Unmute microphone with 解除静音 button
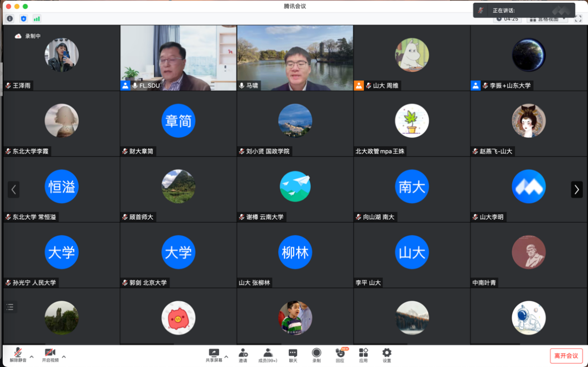The image size is (588, 367). [17, 354]
